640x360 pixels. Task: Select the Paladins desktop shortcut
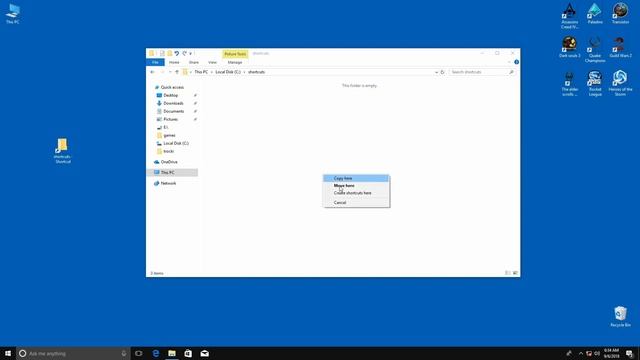(x=595, y=13)
